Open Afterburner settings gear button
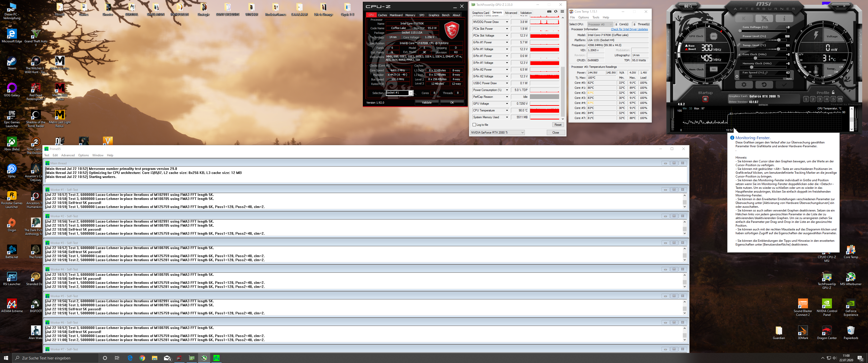Screen dimensions: 868x363 click(x=744, y=85)
